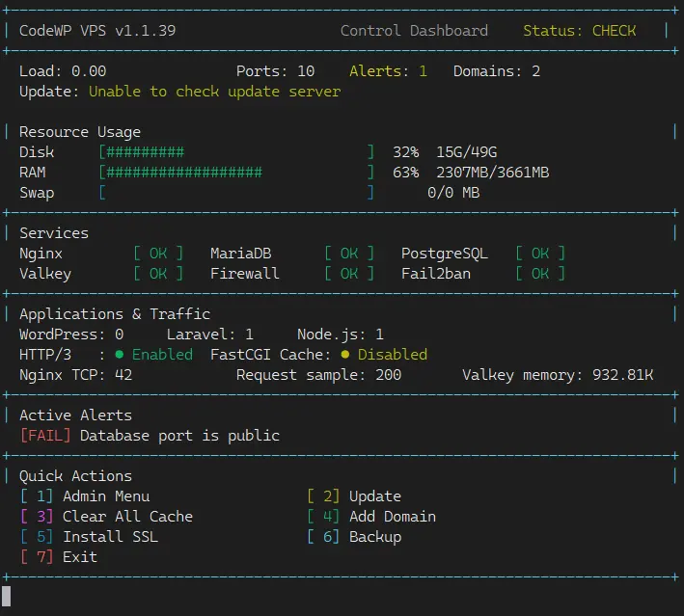Click the yellow 'Alerts: 1' indicator
Image resolution: width=684 pixels, height=616 pixels.
(x=388, y=71)
